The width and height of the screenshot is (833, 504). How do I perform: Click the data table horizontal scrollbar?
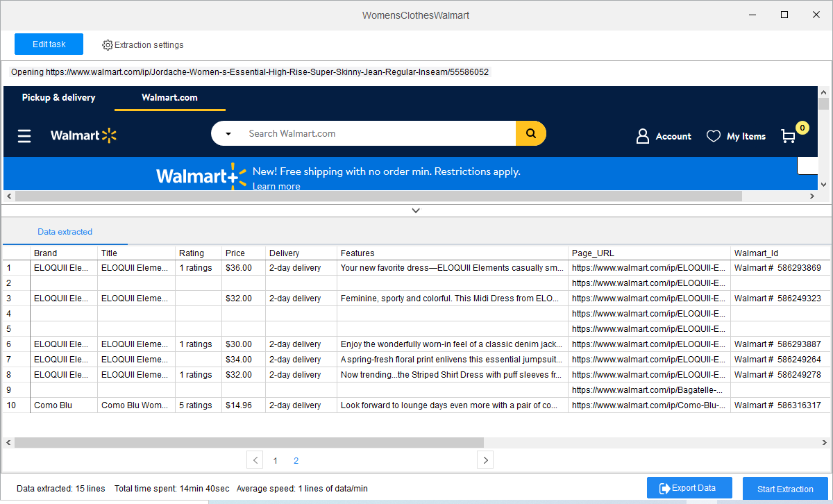point(249,442)
